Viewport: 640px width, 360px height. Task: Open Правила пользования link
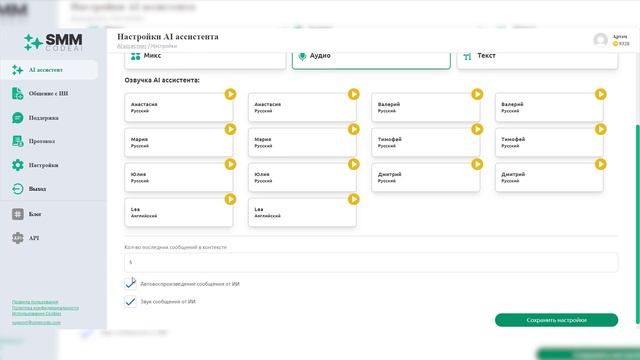pos(35,302)
